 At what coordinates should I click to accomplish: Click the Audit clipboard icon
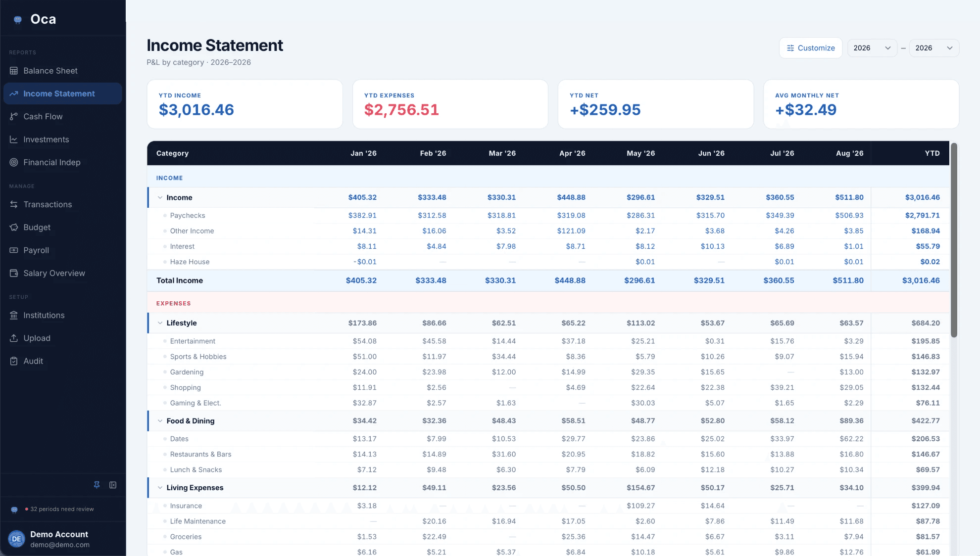[x=14, y=361]
